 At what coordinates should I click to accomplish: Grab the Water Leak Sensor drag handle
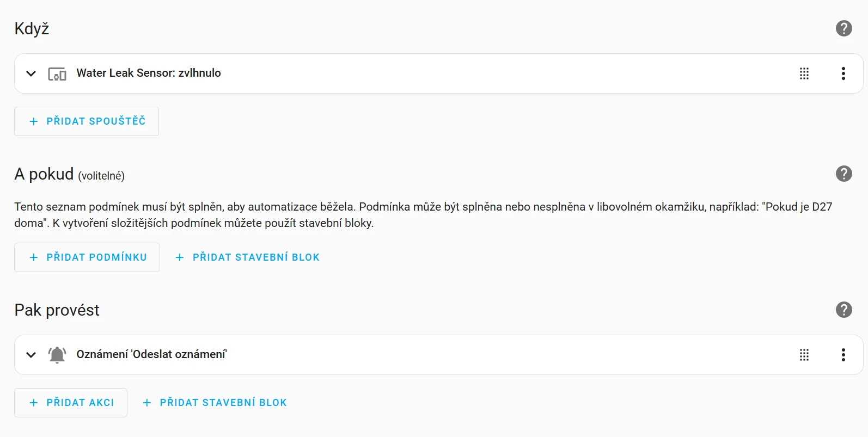click(804, 73)
